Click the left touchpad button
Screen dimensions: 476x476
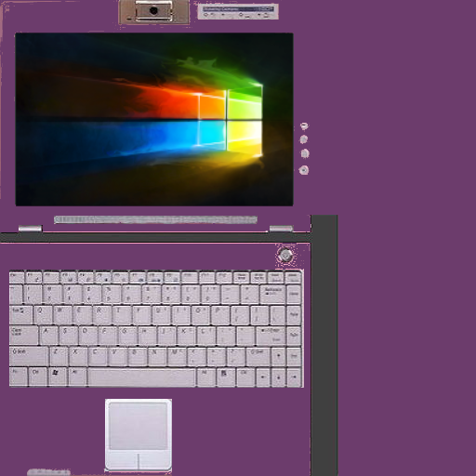122,461
